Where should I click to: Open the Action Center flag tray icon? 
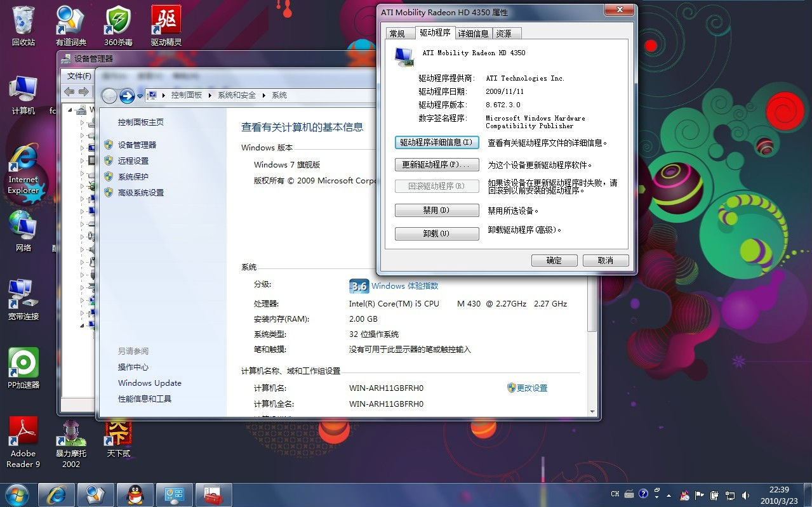[x=700, y=494]
